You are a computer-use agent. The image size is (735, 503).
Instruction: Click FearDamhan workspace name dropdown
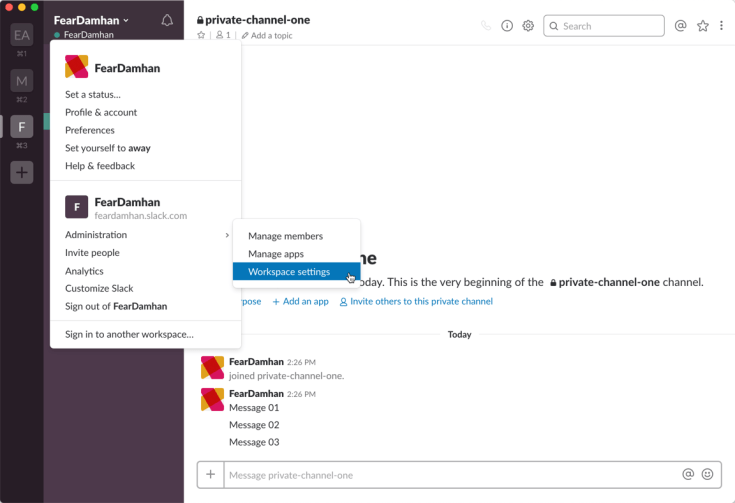(x=91, y=20)
